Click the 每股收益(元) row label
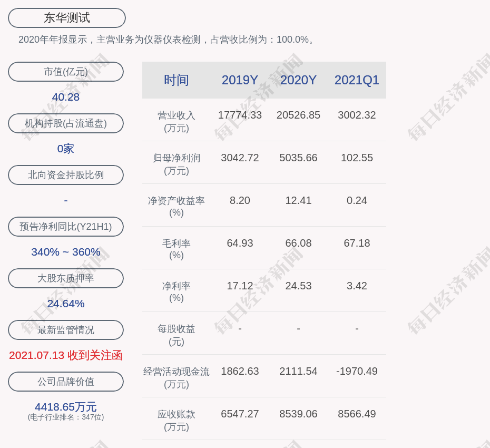Screen dimensions: 490x448 [x=177, y=335]
